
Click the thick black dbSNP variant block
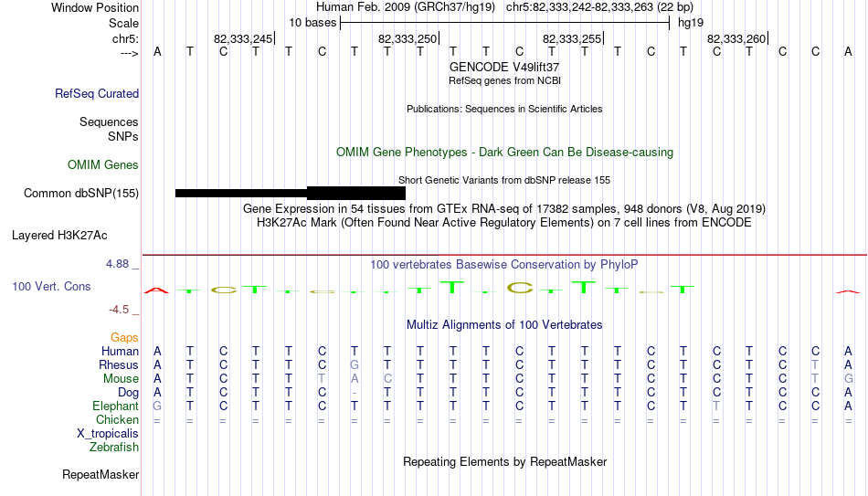click(x=356, y=194)
